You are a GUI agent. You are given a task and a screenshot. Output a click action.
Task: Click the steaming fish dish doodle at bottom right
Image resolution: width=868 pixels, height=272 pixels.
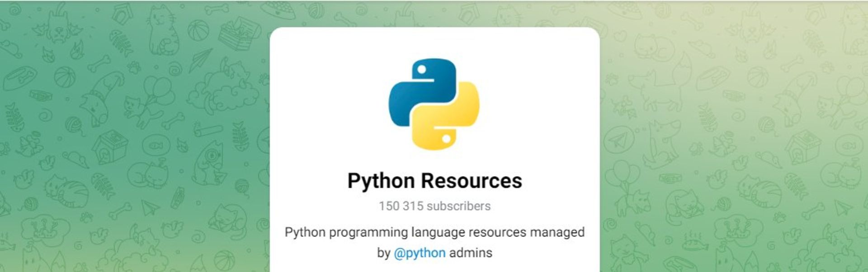695,242
